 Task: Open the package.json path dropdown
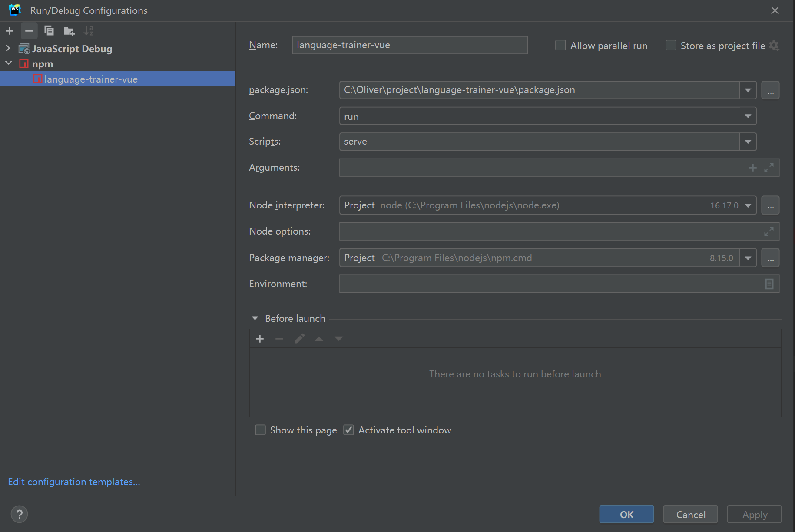(x=748, y=90)
